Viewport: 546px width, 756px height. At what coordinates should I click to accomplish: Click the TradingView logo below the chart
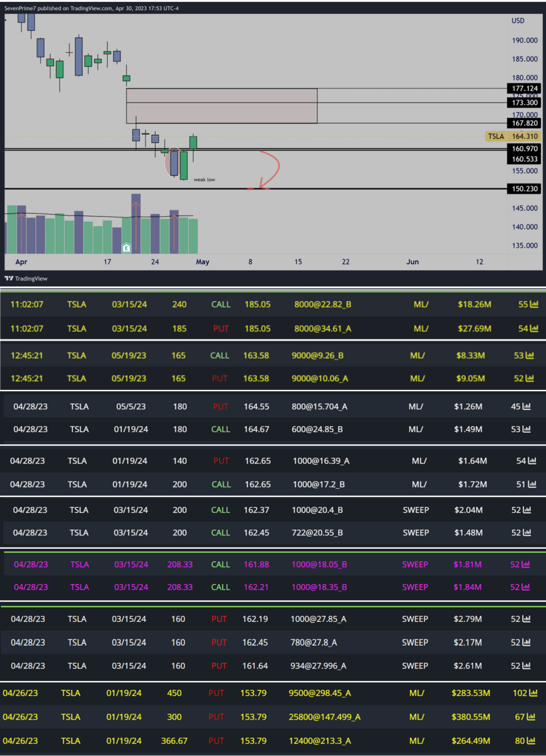click(26, 278)
